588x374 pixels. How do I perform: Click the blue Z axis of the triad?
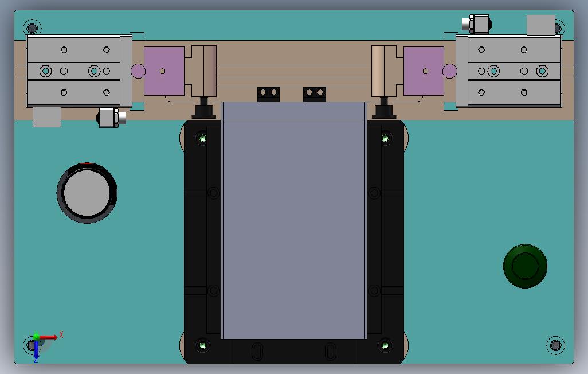[x=36, y=350]
